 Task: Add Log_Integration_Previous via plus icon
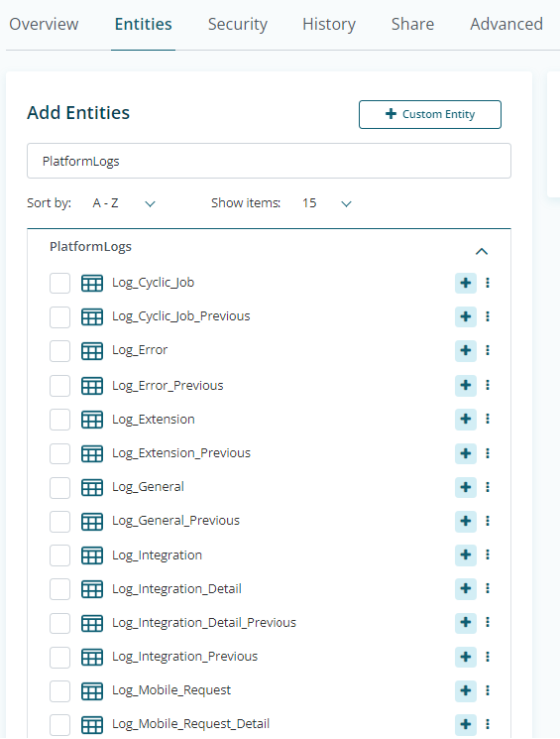point(465,657)
